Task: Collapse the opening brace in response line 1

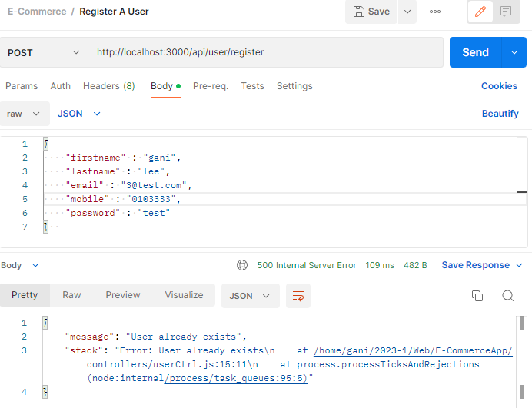Action: (x=45, y=323)
